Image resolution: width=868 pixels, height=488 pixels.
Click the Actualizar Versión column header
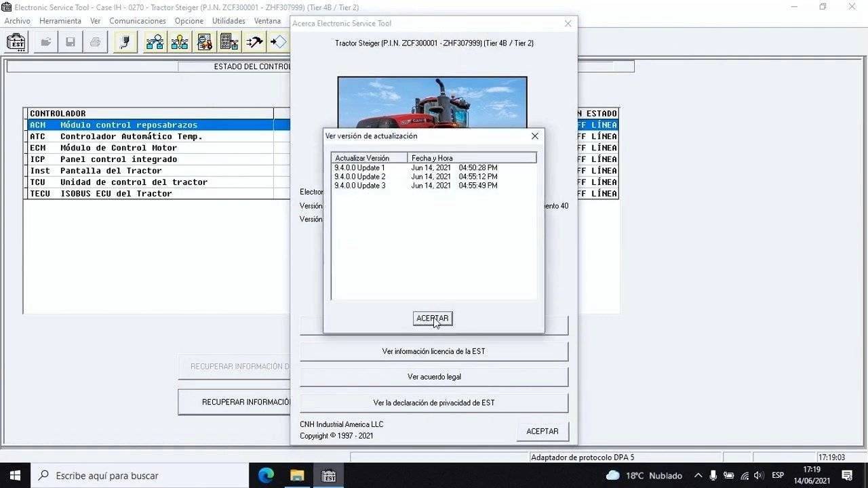click(370, 158)
